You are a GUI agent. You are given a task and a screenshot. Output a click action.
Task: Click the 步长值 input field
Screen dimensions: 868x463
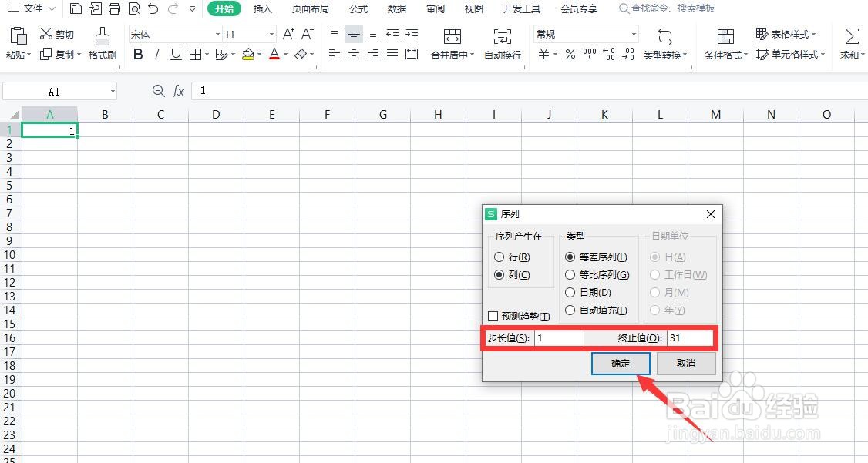tap(559, 338)
